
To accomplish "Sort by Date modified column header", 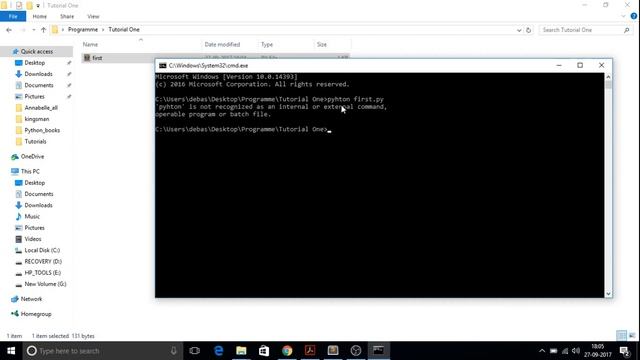I will pos(222,44).
